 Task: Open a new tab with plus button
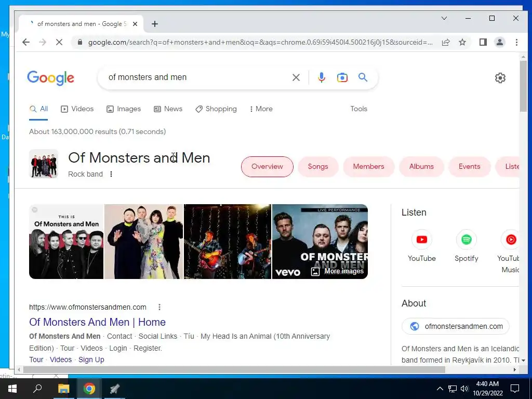coord(155,24)
